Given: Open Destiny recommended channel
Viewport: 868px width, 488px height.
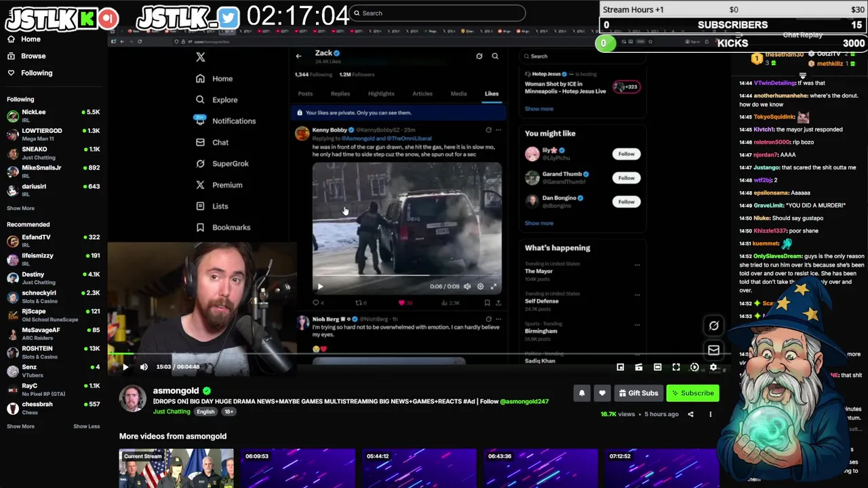Looking at the screenshot, I should 53,278.
